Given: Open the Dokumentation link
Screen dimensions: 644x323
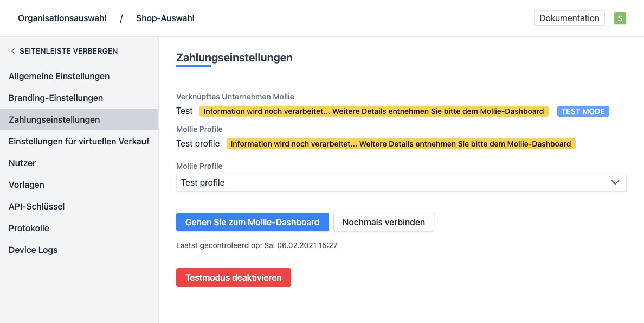Looking at the screenshot, I should point(569,18).
